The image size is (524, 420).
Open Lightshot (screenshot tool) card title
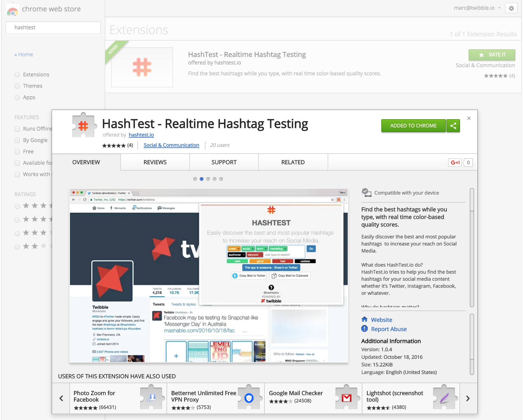[395, 396]
